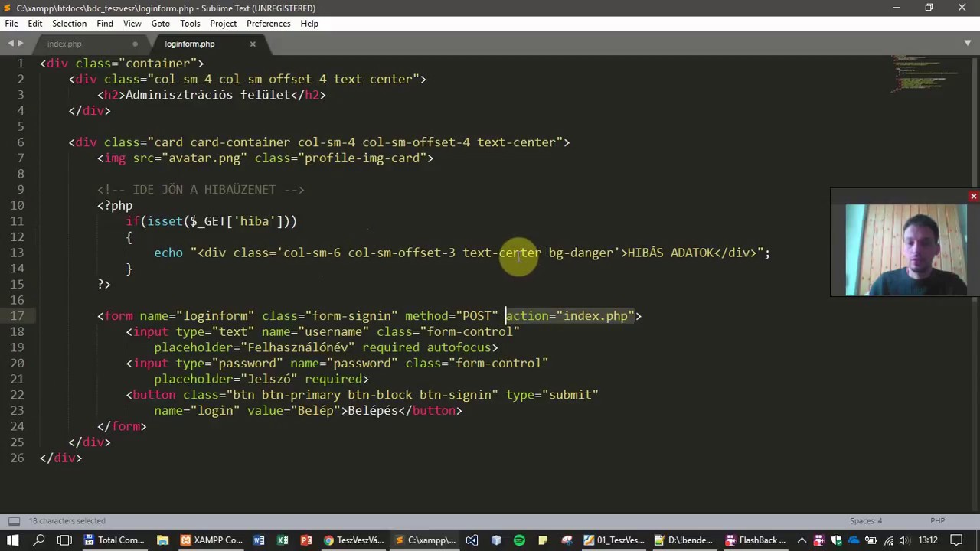The width and height of the screenshot is (980, 551).
Task: Select Sublime Text taskbar button
Action: tap(425, 540)
